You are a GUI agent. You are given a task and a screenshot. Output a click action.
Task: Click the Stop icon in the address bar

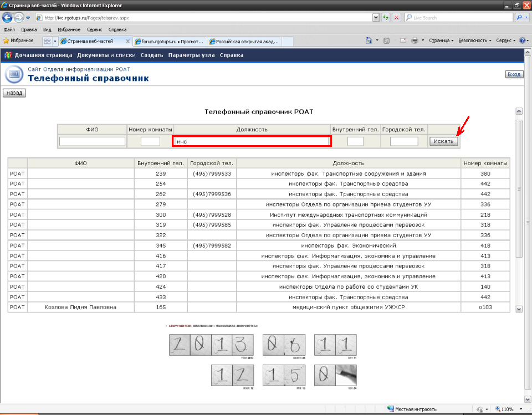point(395,17)
